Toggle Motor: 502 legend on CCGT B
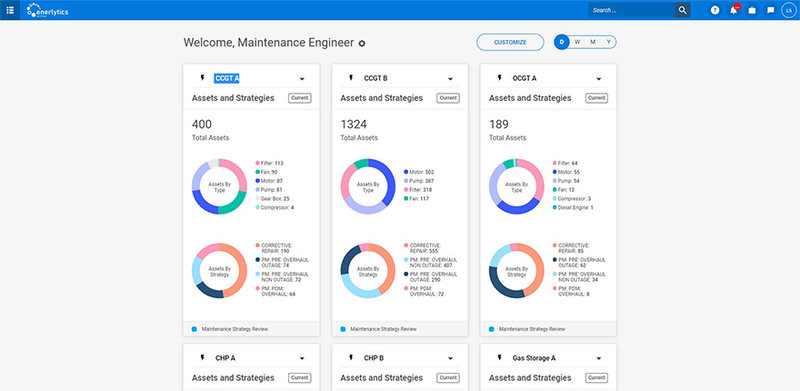Screen dimensions: 800x391 point(418,172)
